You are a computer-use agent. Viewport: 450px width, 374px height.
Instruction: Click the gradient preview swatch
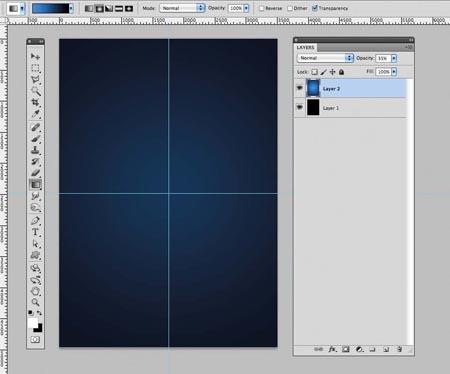click(x=50, y=8)
